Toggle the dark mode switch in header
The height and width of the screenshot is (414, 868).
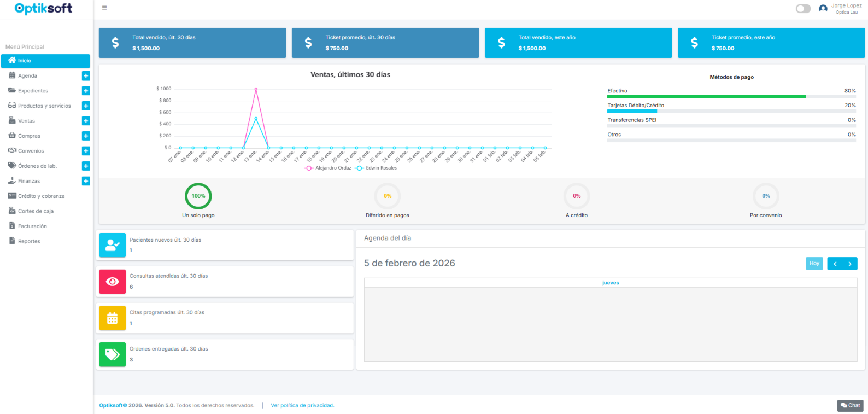tap(803, 9)
